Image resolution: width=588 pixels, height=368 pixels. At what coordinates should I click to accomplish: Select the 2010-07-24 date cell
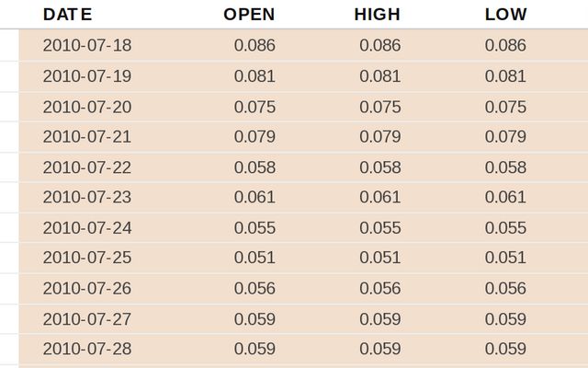(87, 227)
